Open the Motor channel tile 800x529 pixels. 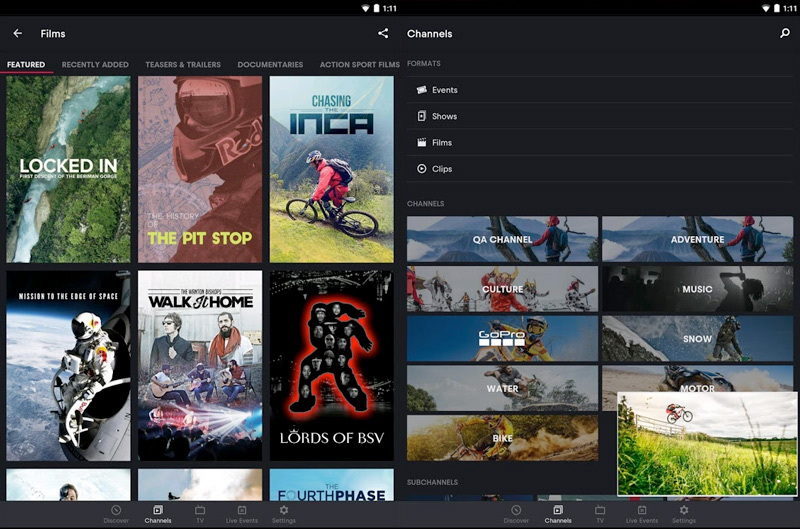697,379
